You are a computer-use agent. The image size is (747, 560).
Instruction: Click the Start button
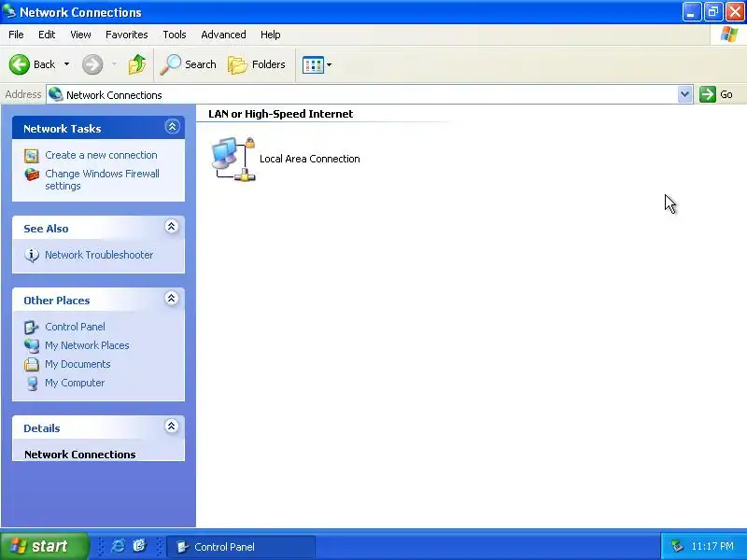point(45,546)
